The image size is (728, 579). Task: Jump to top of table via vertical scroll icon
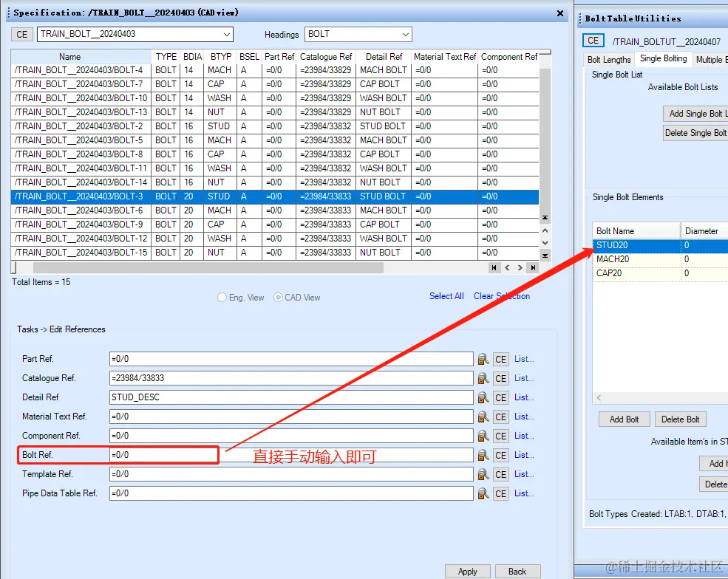pyautogui.click(x=545, y=218)
